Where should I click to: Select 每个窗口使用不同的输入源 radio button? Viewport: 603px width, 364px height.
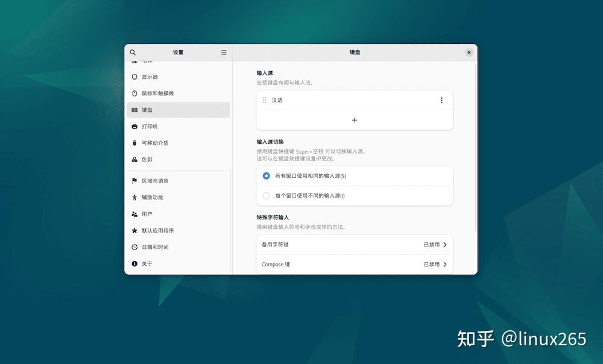click(x=266, y=196)
